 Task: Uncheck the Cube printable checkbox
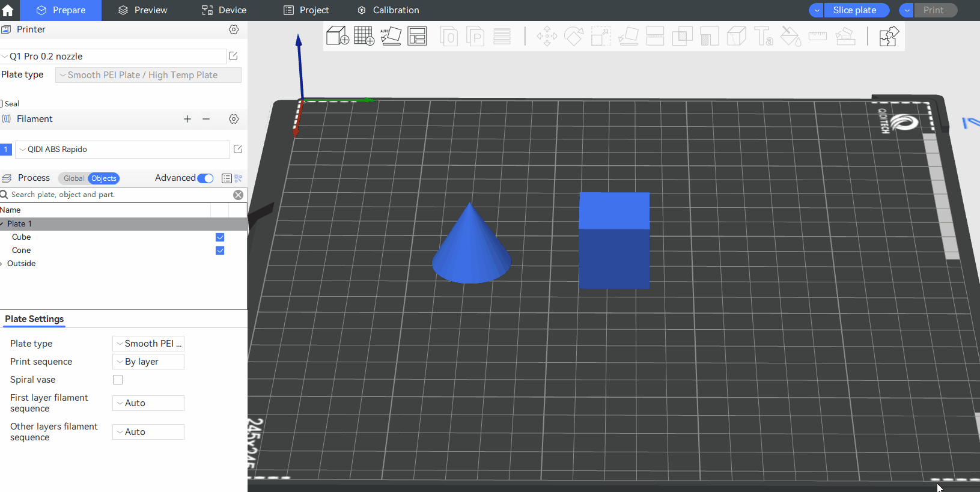click(220, 237)
